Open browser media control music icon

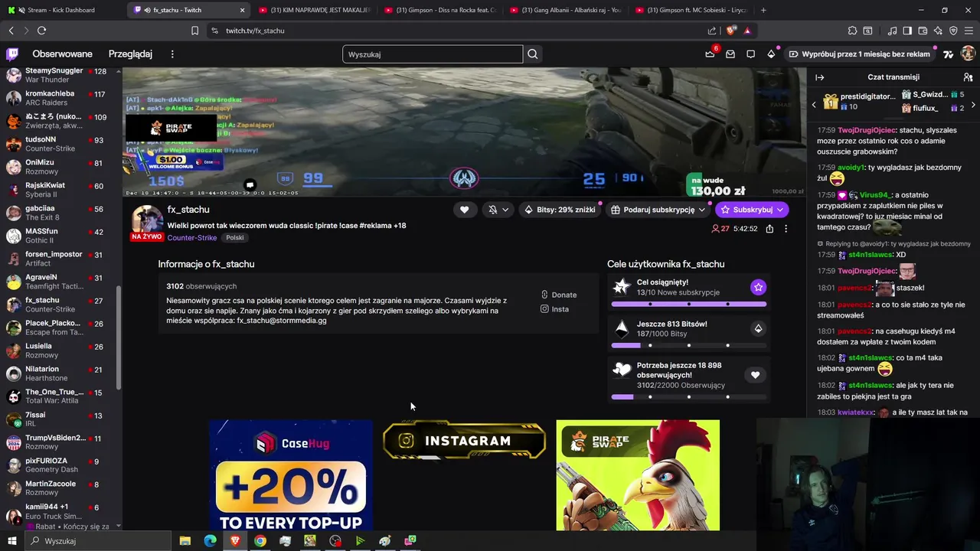pyautogui.click(x=892, y=31)
